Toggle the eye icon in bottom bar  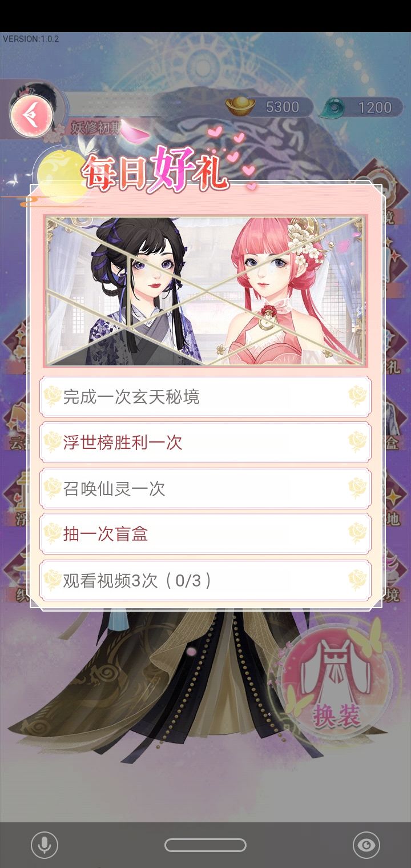tap(366, 845)
